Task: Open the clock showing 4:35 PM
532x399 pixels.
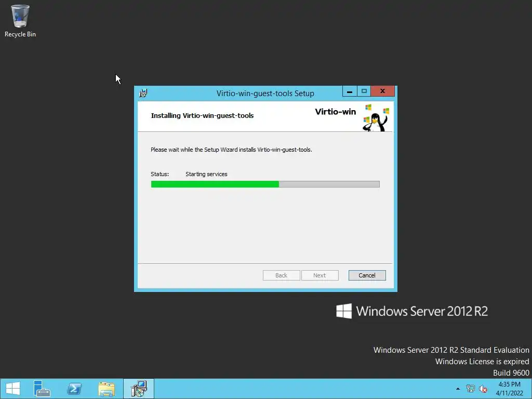Action: 509,389
